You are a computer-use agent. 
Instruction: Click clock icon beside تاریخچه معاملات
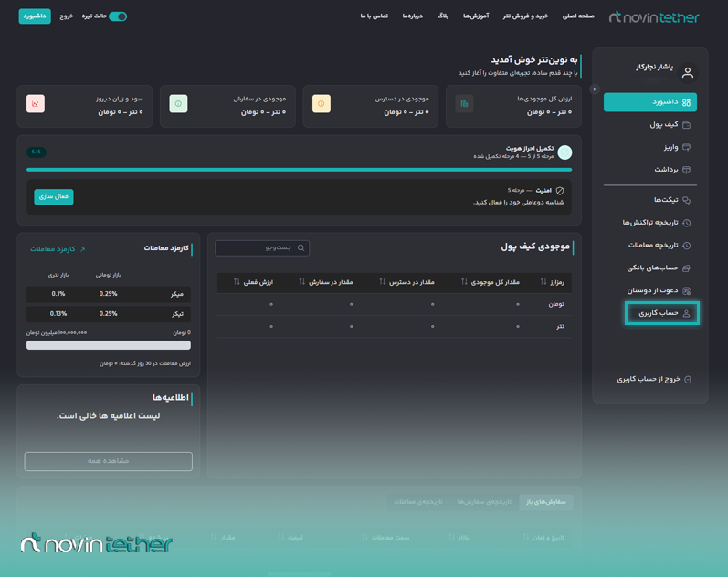tap(687, 246)
